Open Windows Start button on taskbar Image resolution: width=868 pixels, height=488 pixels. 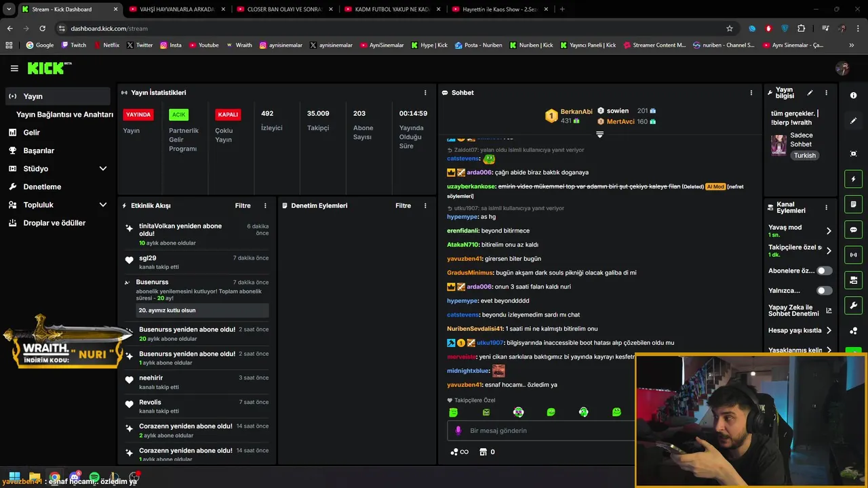click(x=14, y=478)
